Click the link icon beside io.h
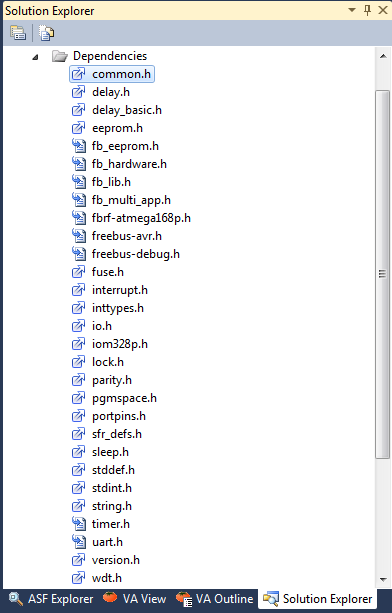This screenshot has width=392, height=613. (79, 326)
